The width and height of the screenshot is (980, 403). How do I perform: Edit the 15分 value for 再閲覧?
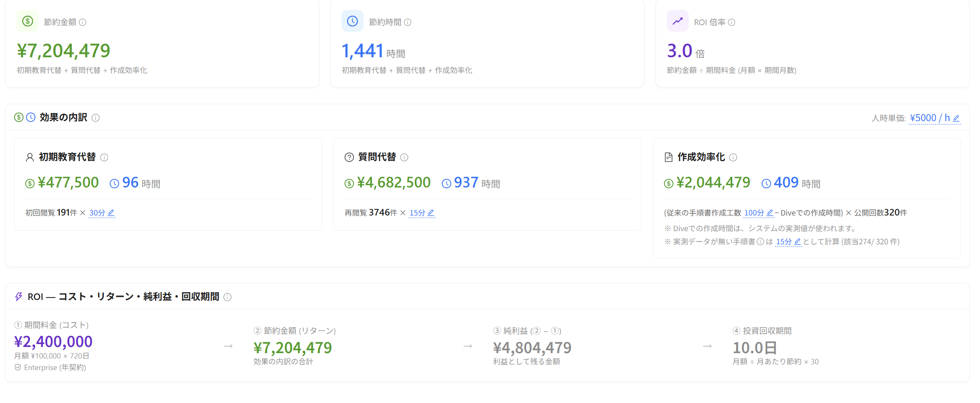pos(422,213)
